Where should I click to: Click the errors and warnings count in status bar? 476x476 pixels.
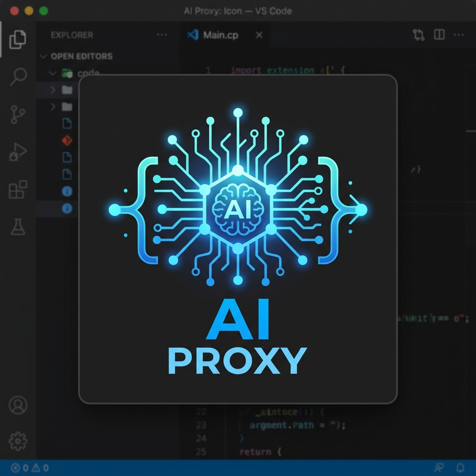(x=30, y=468)
